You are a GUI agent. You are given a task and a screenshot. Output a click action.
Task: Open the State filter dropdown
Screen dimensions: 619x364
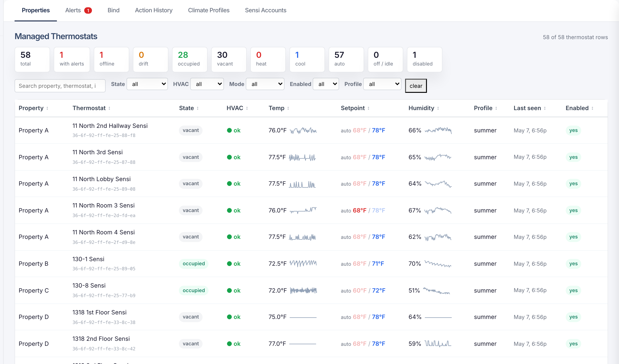[x=147, y=84]
